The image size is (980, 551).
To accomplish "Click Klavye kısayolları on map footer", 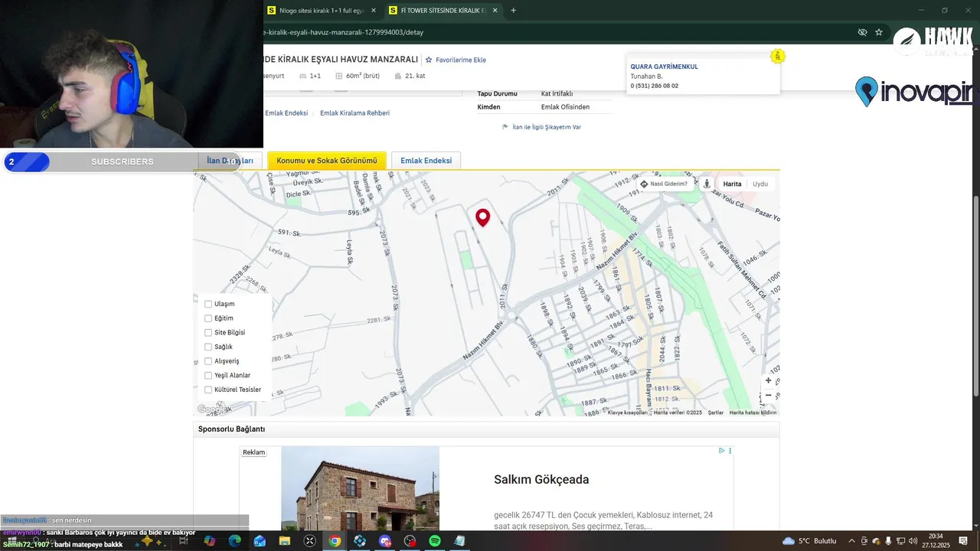I will [x=627, y=412].
